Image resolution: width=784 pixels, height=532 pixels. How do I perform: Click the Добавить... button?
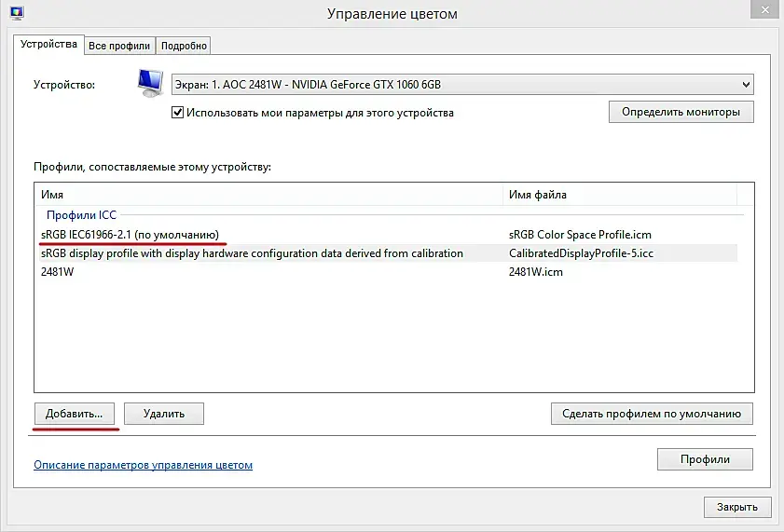74,414
